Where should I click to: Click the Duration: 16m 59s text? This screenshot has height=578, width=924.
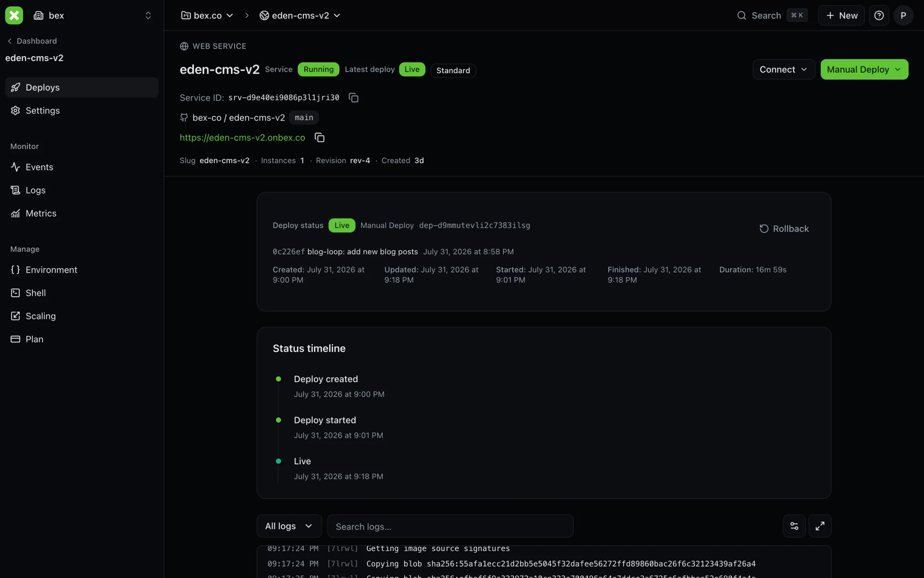click(x=753, y=270)
